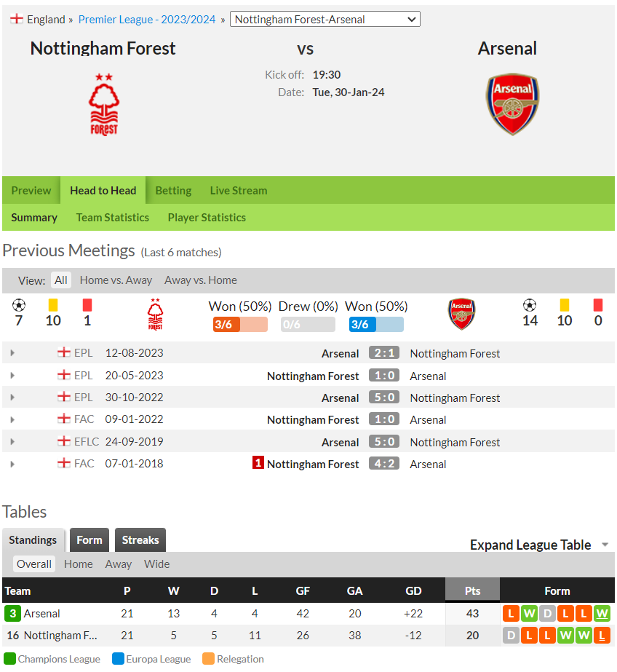Click the Pts column header
This screenshot has width=617, height=672.
pyautogui.click(x=472, y=590)
